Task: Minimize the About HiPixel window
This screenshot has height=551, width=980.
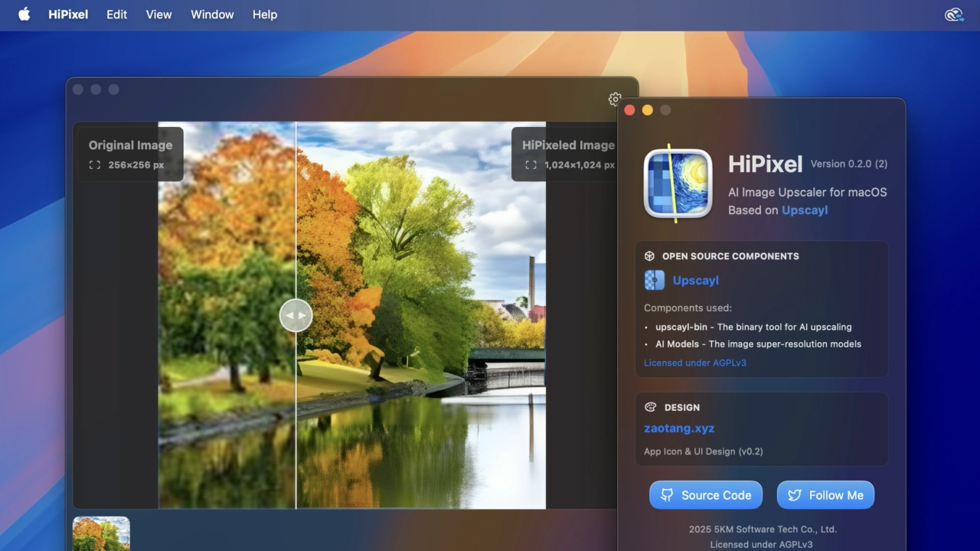Action: [x=648, y=110]
